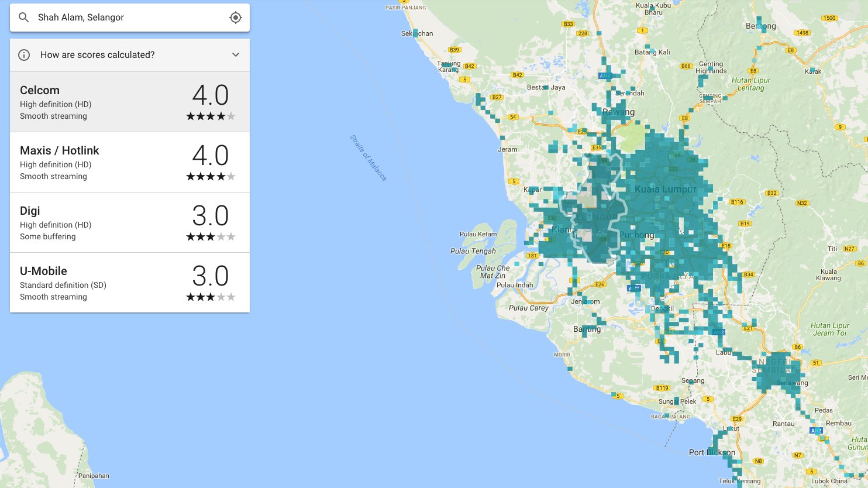868x488 pixels.
Task: Click the Pulau Carey map label
Action: 528,308
